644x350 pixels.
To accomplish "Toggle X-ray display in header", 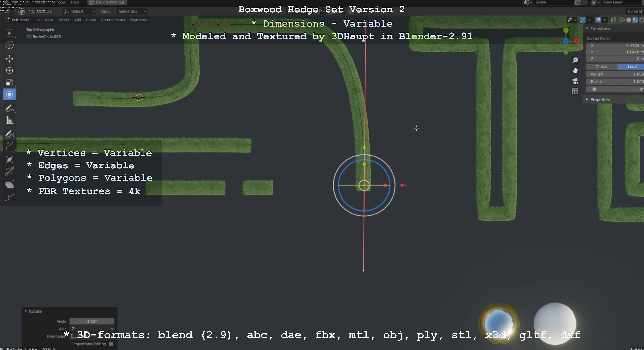I will 613,20.
